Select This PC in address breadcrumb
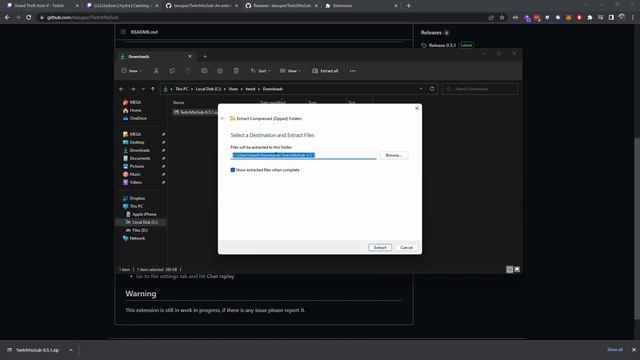The height and width of the screenshot is (360, 640). (182, 89)
